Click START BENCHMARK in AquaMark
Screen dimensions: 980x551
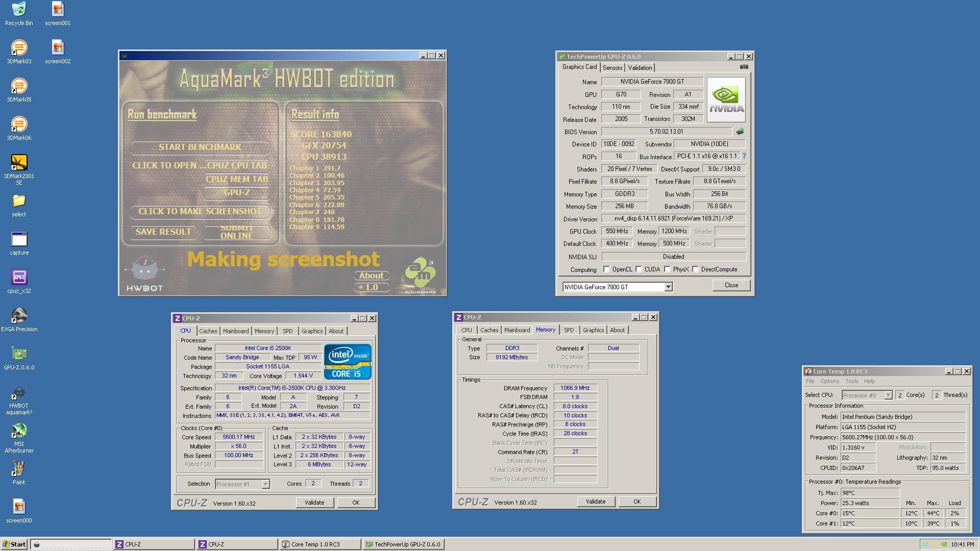pos(200,147)
